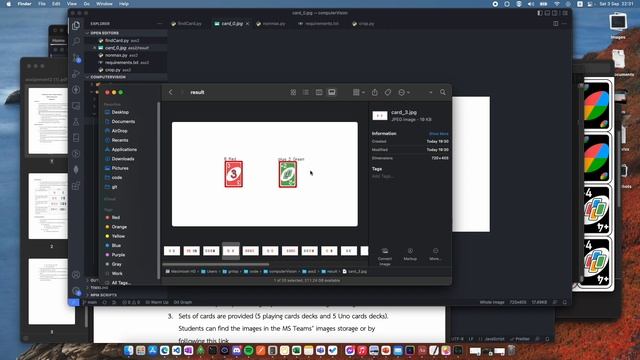Click the Finder gallery strip horizontal scrollbar
The image size is (640, 360).
216,264
